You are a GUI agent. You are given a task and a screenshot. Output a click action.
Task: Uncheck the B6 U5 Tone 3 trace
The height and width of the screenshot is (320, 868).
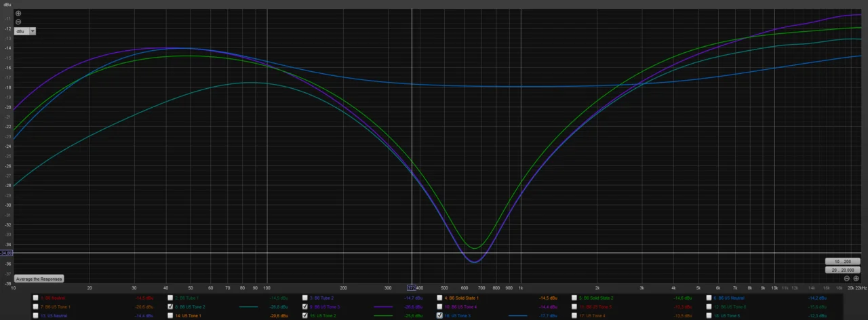pos(305,306)
